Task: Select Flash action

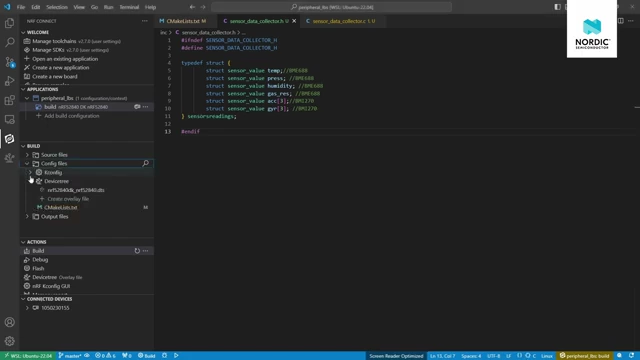Action: [38, 268]
